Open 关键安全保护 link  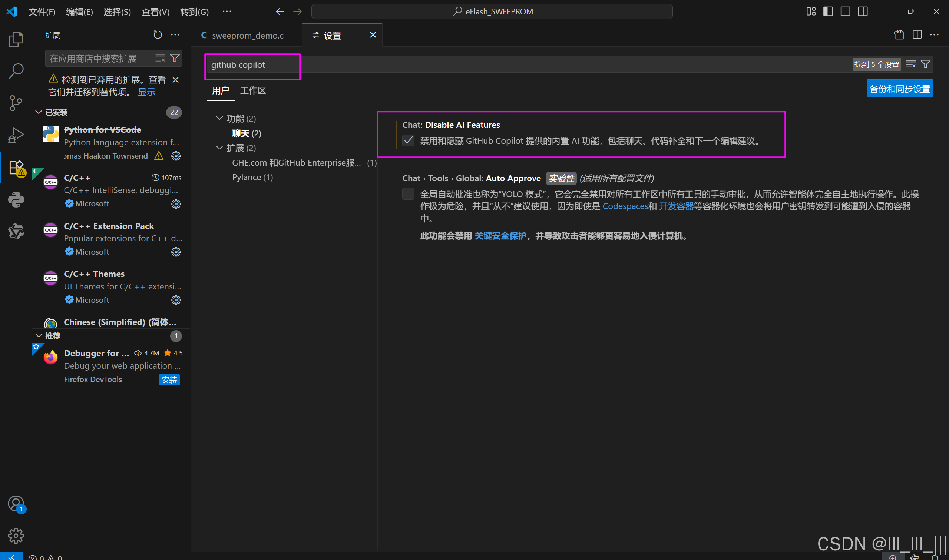point(500,236)
